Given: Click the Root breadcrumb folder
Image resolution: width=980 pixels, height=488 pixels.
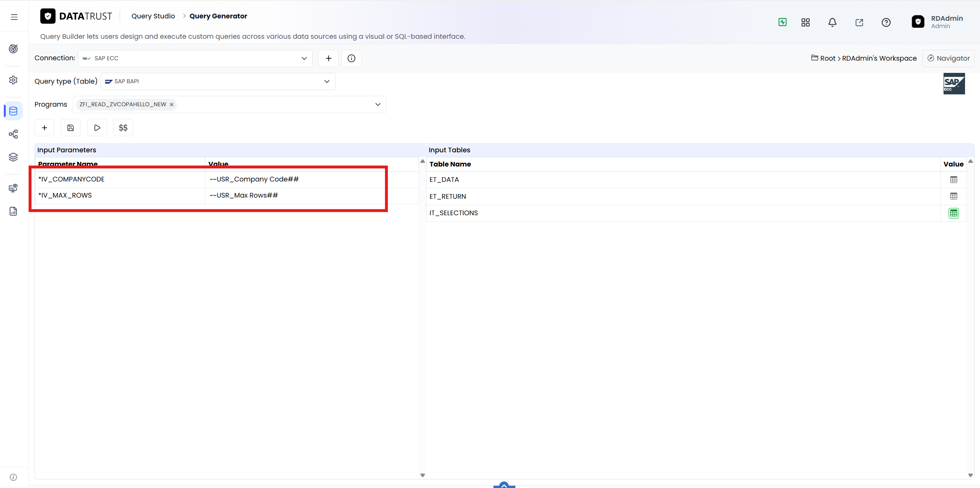Looking at the screenshot, I should tap(823, 58).
